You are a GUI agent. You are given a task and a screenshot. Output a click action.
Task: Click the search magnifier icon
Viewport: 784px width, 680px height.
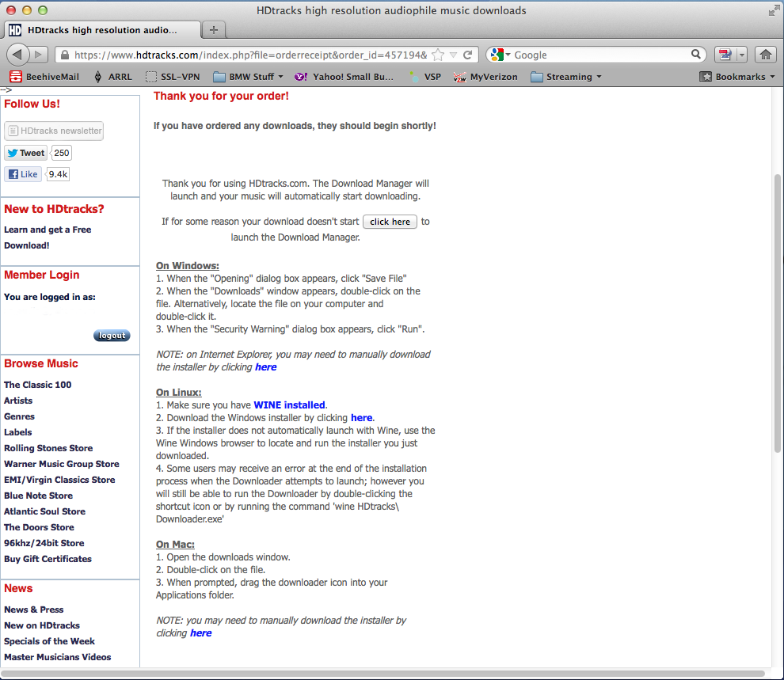click(696, 55)
